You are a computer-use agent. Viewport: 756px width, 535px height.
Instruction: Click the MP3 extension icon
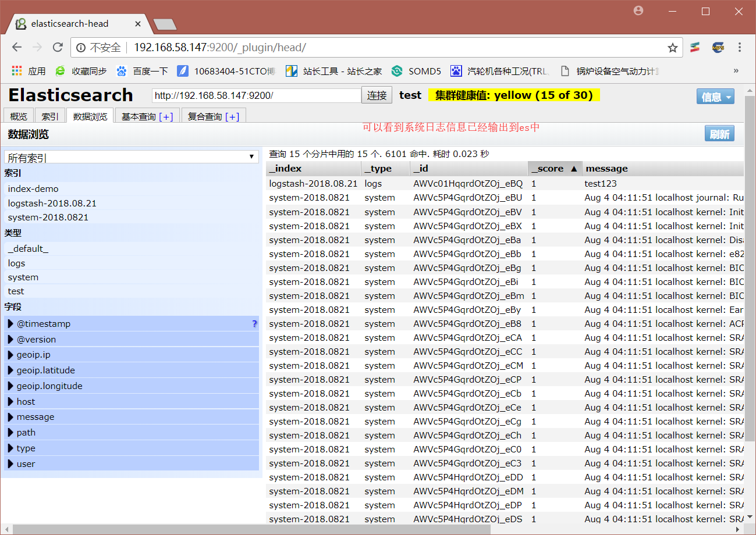pos(718,48)
